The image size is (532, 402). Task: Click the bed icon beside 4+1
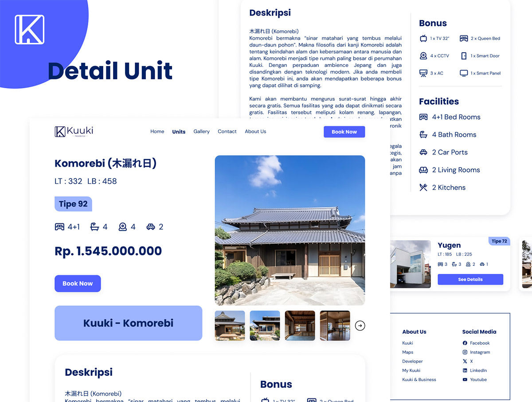(x=59, y=227)
